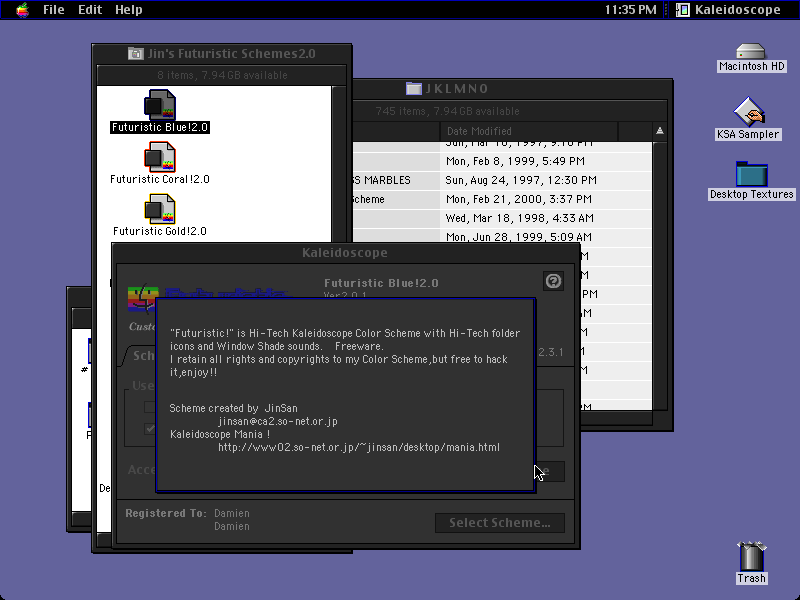Screen dimensions: 800x600
Task: Click the jinsan@ca2.so-net.or.jp email text
Action: tap(278, 421)
